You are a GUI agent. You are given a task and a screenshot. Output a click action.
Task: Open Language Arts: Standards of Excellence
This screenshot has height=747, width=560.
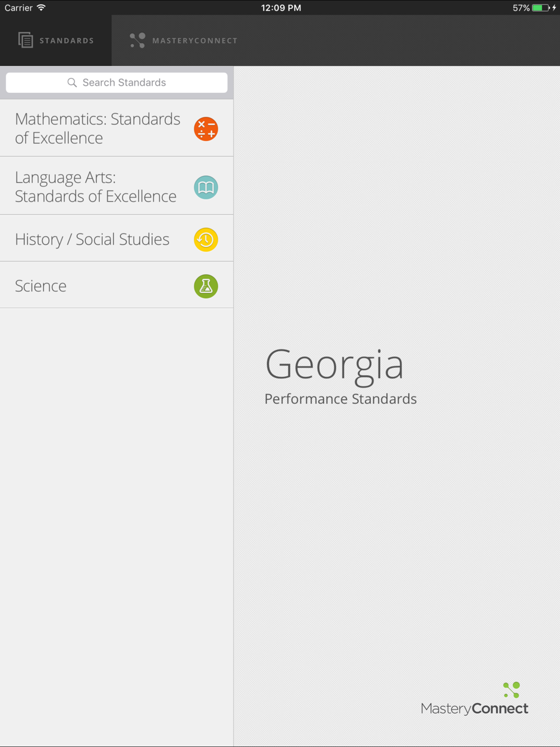tap(116, 186)
